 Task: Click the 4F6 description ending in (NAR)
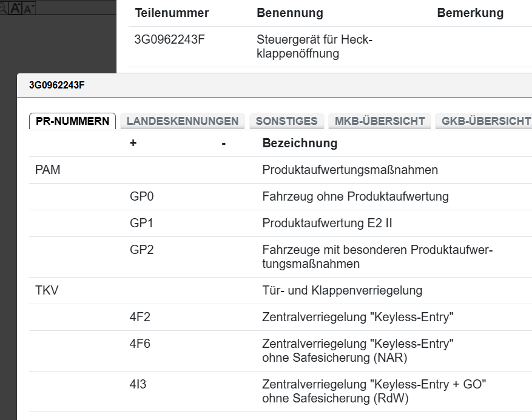coord(358,350)
